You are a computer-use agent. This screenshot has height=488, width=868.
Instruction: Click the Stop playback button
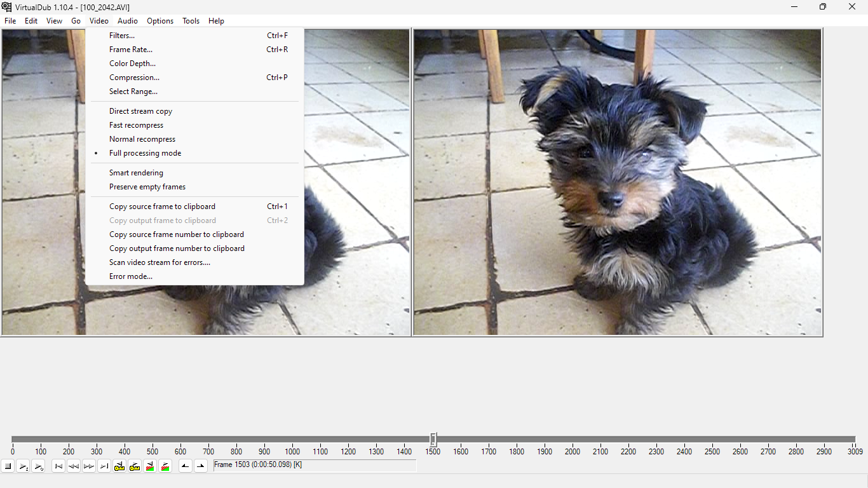(x=8, y=466)
